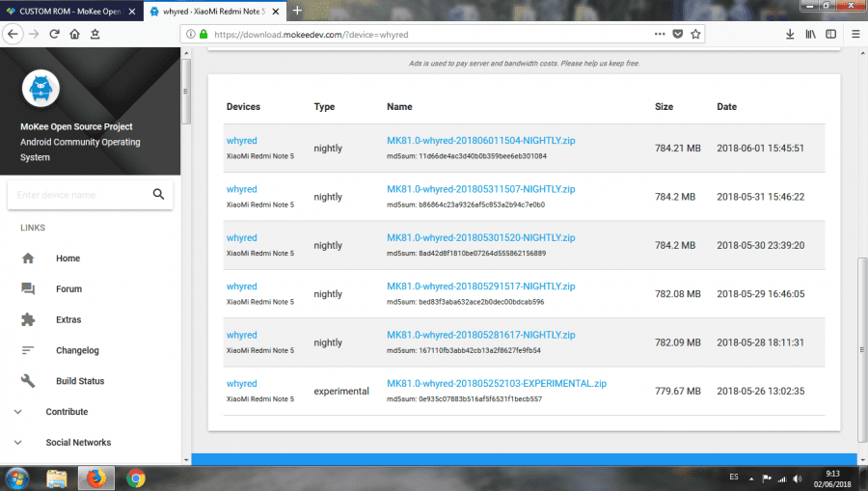The height and width of the screenshot is (491, 868).
Task: Close the CUSTOM ROM - MoKee tab
Action: pyautogui.click(x=132, y=11)
